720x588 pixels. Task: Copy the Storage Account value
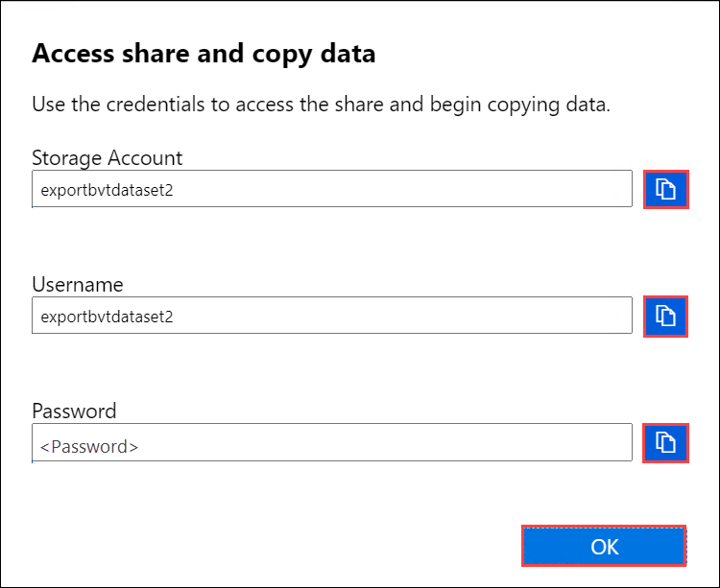tap(665, 189)
